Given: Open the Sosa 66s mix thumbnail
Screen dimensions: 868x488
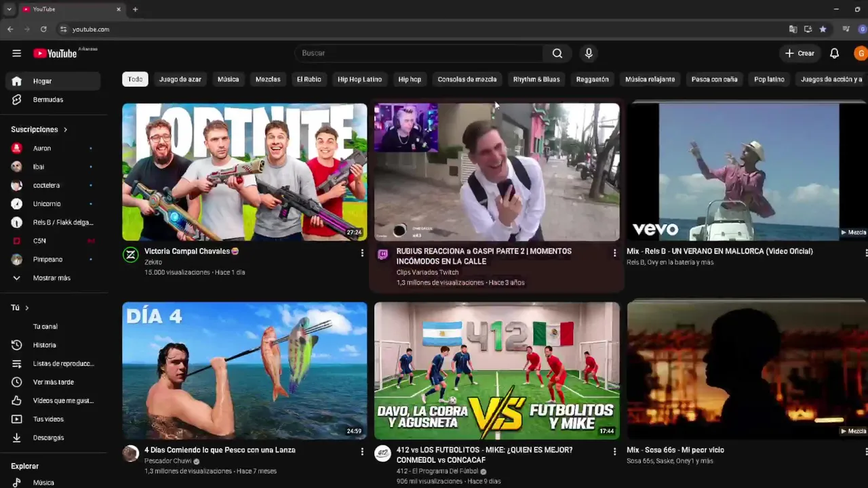Looking at the screenshot, I should coord(747,371).
